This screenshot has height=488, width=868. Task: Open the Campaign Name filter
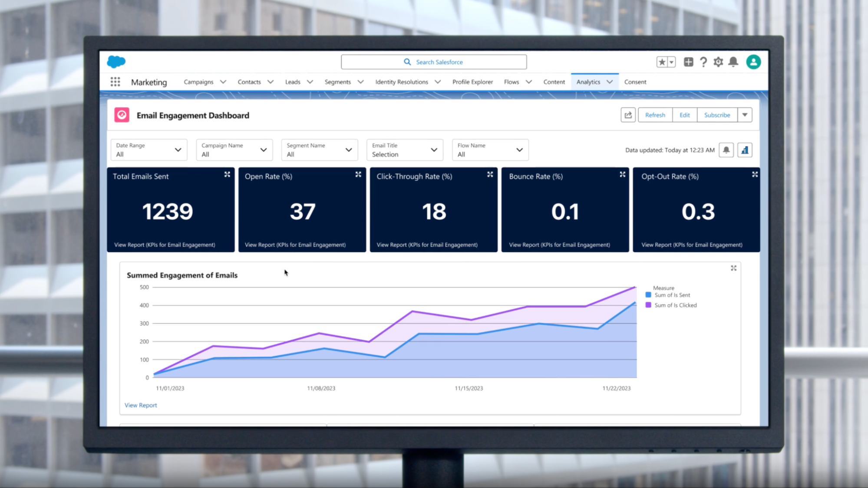click(x=234, y=150)
